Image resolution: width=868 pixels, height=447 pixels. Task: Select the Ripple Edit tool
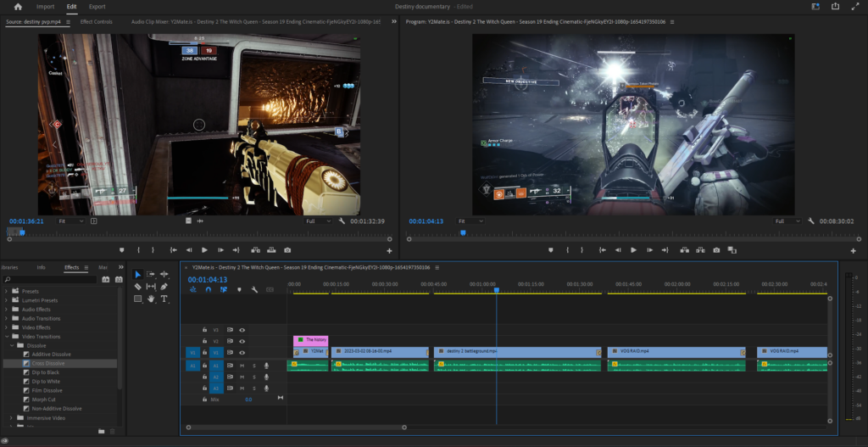(x=164, y=274)
